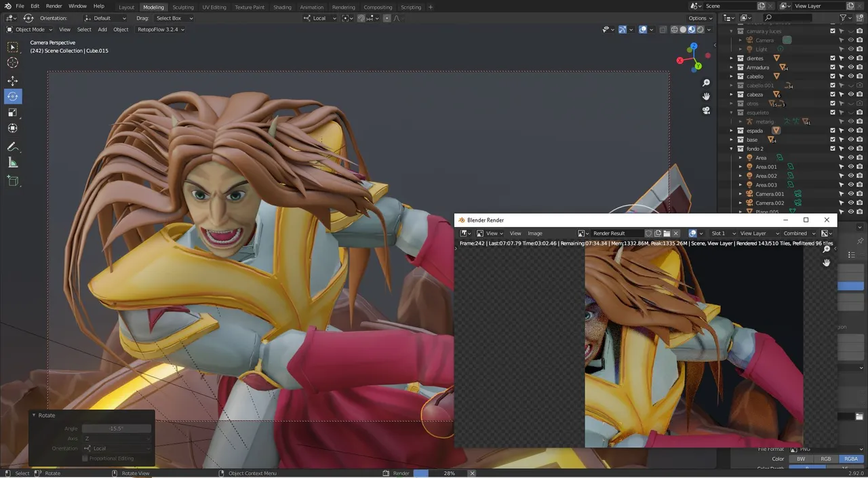This screenshot has width=868, height=478.
Task: Choose the Move tool
Action: click(13, 81)
